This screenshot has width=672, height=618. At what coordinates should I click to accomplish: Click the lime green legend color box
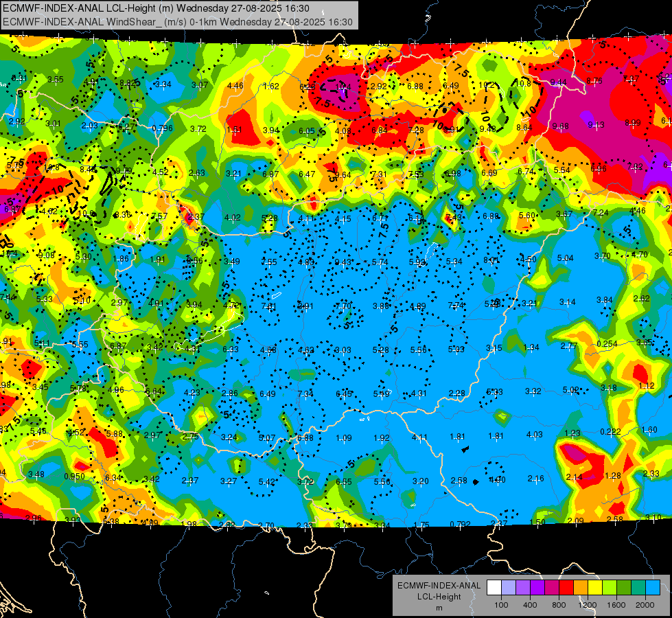click(610, 587)
